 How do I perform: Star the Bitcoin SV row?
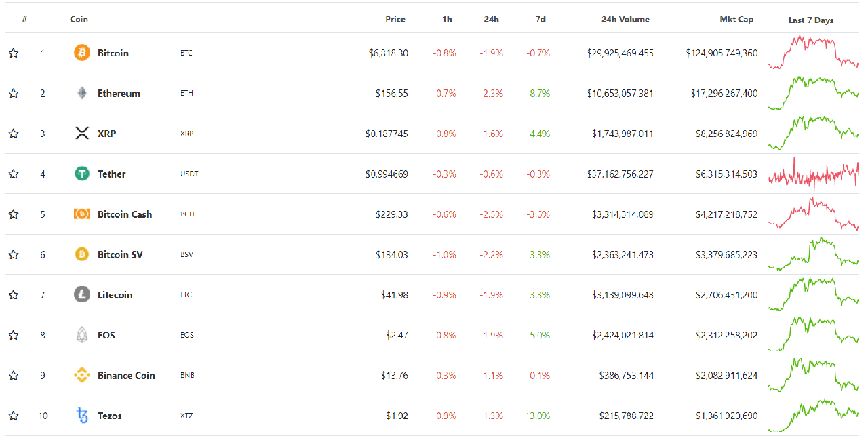(x=14, y=254)
